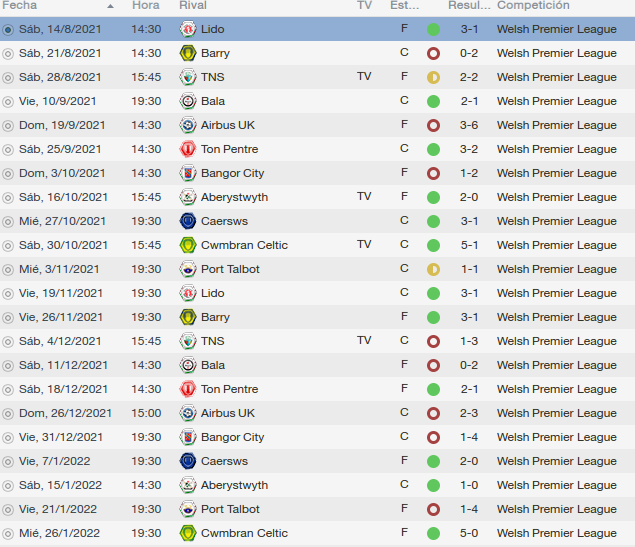
Task: Click the Lido club badge on 14/8/2021
Action: pos(188,29)
